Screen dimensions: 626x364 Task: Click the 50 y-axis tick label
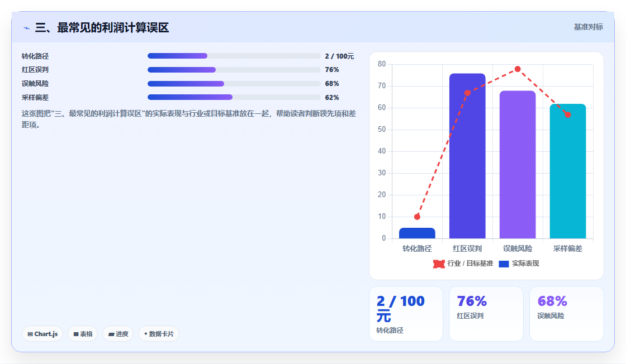pyautogui.click(x=382, y=130)
